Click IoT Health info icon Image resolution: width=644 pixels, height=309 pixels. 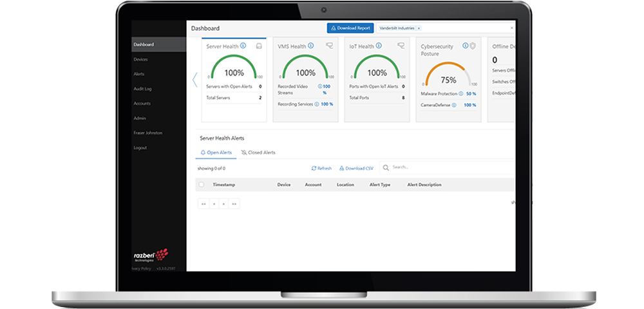pos(379,46)
